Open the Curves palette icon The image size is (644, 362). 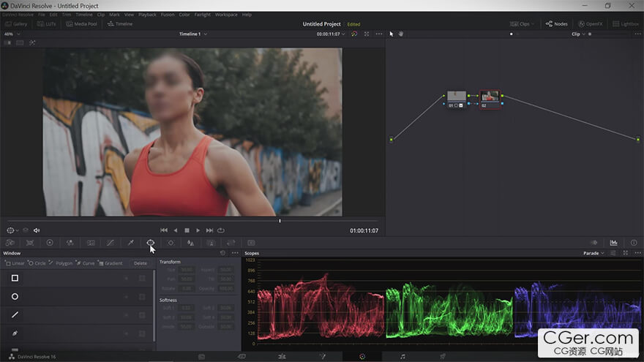(111, 243)
